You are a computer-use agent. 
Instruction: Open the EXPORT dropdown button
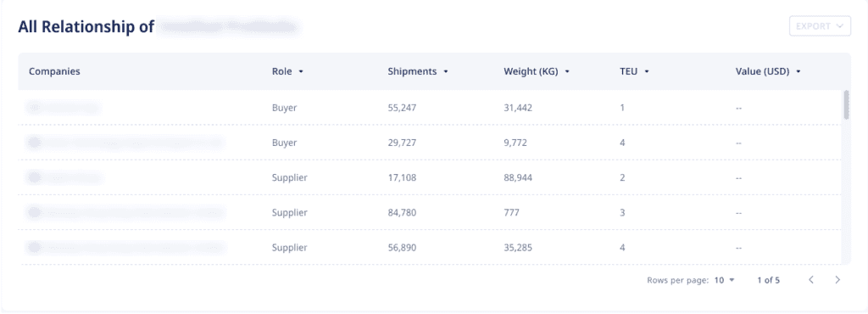click(820, 26)
